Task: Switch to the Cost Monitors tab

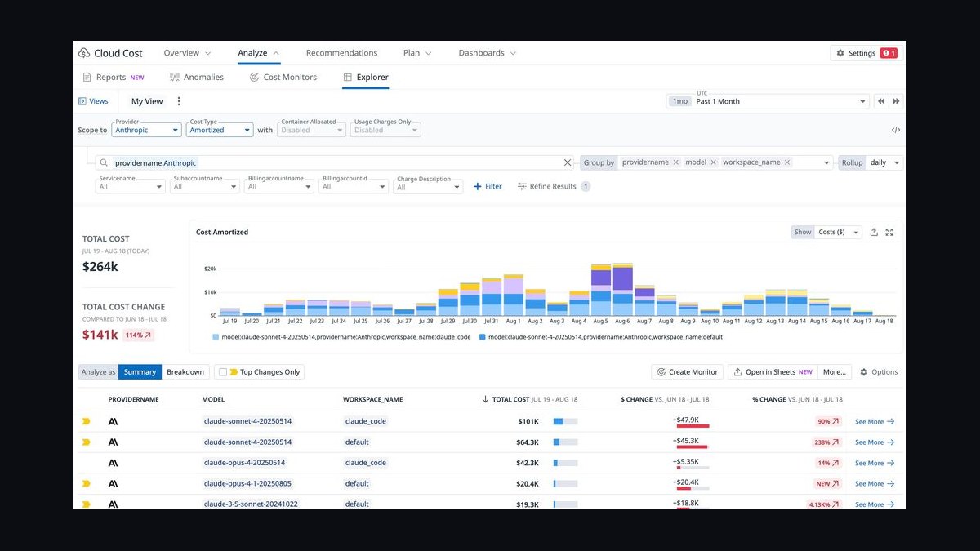Action: [x=283, y=78]
